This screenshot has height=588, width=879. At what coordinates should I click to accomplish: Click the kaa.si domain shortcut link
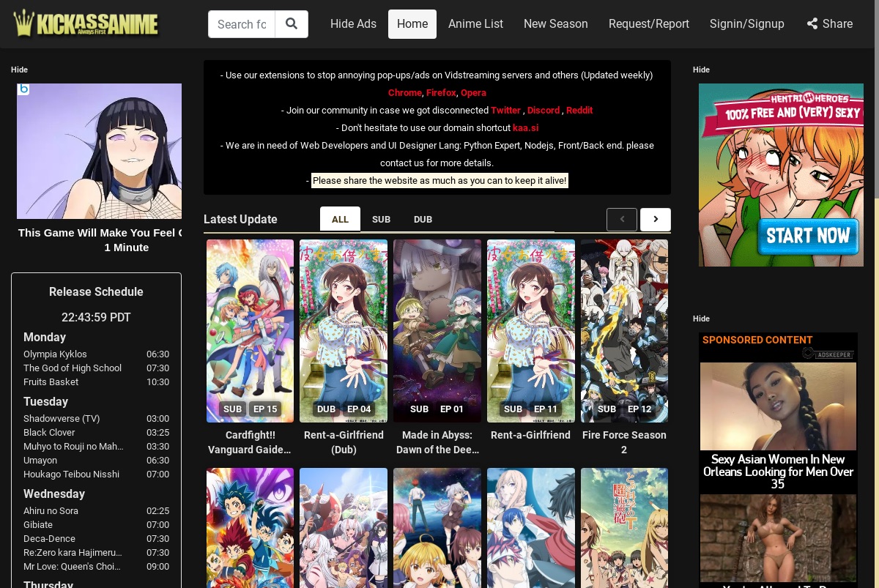tap(525, 128)
